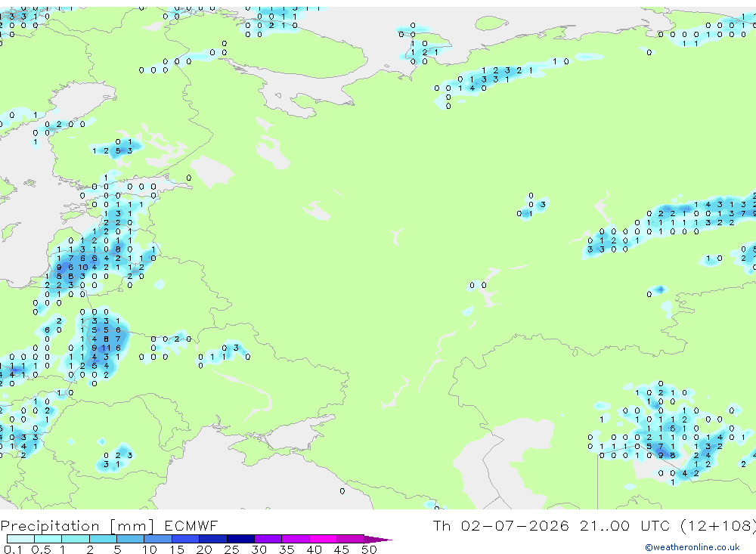Click the Precipitation [mm] ECMWF title
This screenshot has height=554, width=756.
coord(109,525)
